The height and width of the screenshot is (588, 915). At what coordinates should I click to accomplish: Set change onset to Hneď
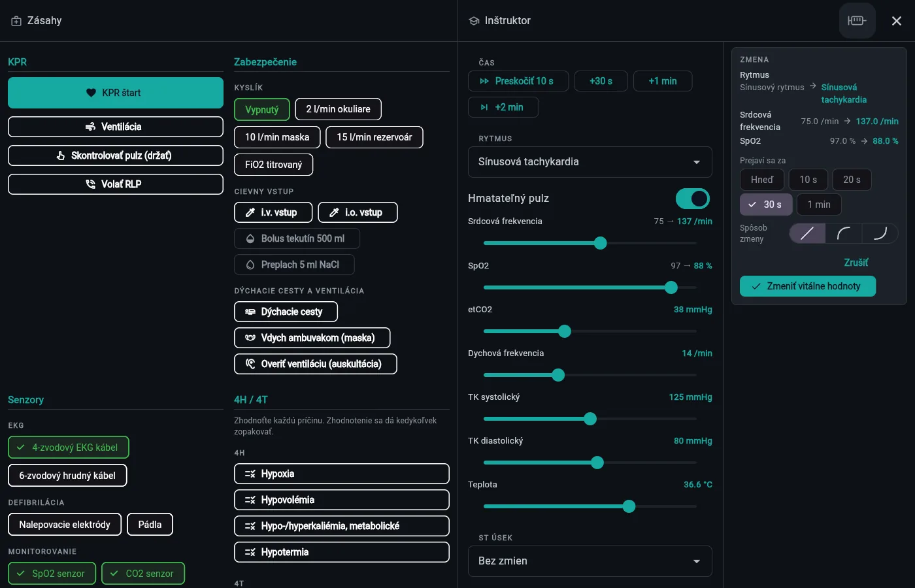[762, 180]
